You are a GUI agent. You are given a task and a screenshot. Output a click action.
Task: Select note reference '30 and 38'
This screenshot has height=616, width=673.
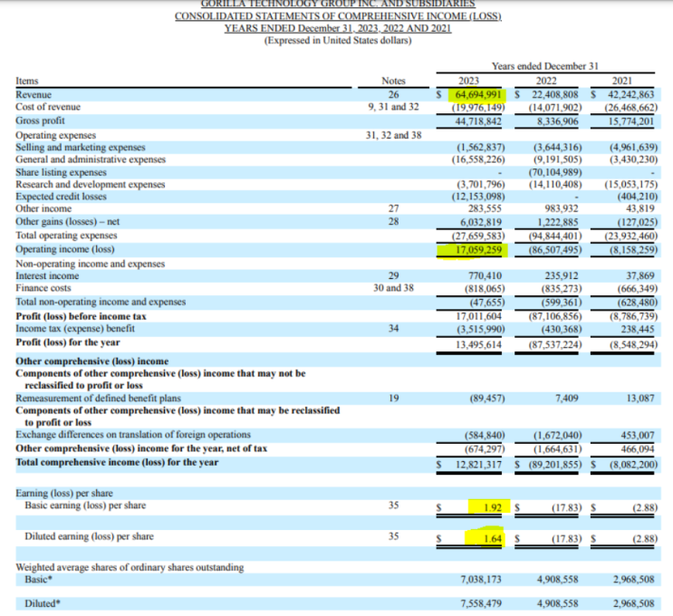[x=393, y=288]
